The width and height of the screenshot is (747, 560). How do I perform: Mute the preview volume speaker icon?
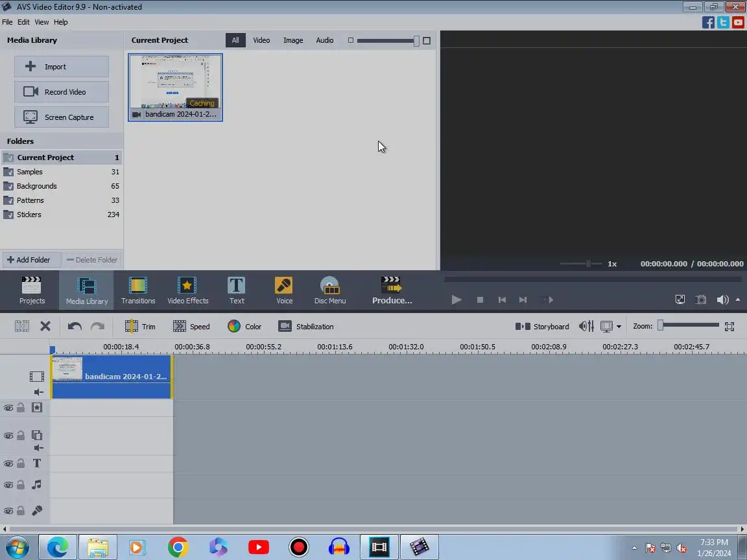722,299
